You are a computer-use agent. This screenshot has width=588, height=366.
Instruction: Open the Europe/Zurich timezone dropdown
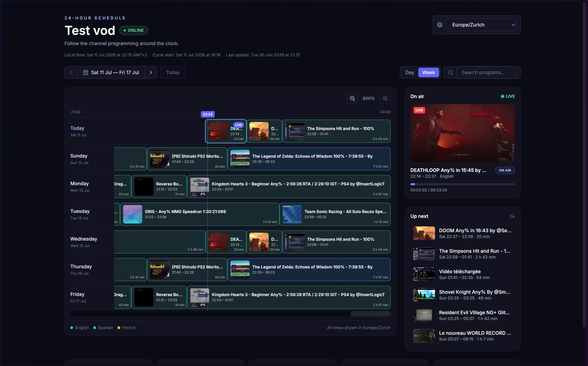tap(481, 25)
